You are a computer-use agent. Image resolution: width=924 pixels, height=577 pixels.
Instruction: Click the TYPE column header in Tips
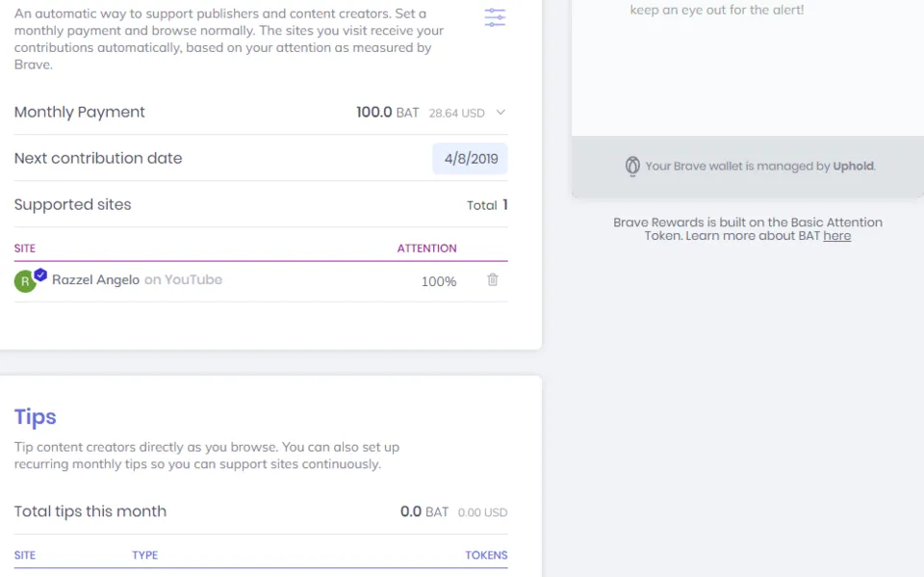point(145,555)
